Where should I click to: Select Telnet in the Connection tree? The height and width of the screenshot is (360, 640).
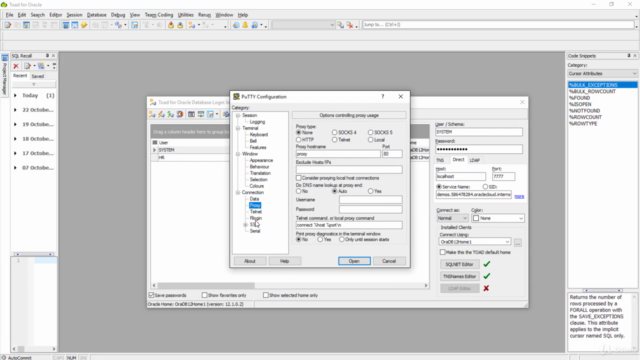tap(256, 212)
